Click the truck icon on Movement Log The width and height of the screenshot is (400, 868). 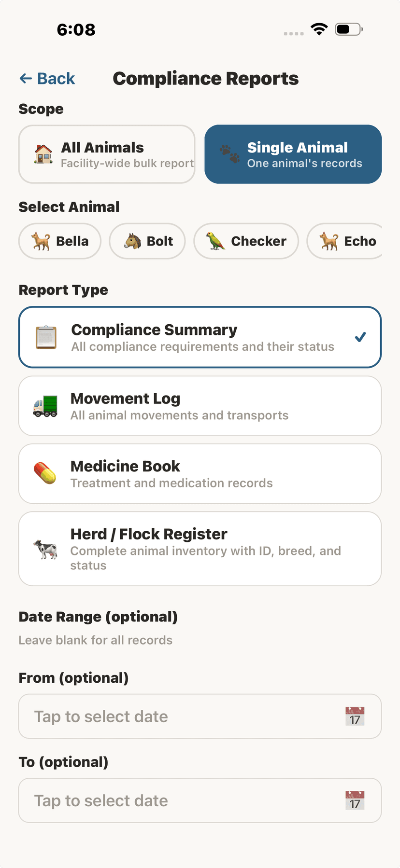click(45, 405)
